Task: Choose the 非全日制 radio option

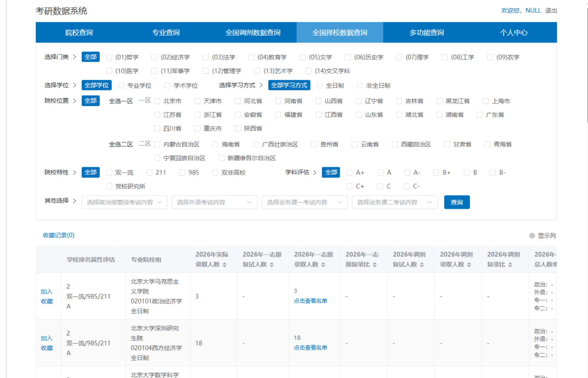Action: point(360,86)
